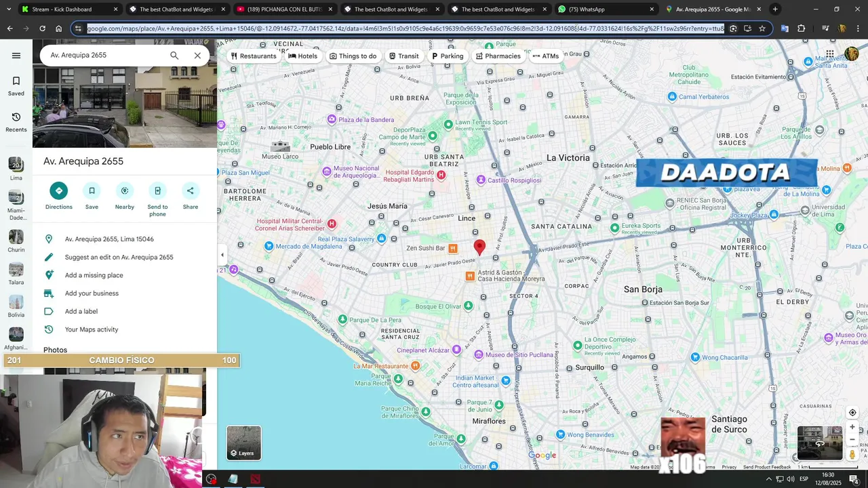
Task: Click Send Product Feedback link
Action: (767, 467)
